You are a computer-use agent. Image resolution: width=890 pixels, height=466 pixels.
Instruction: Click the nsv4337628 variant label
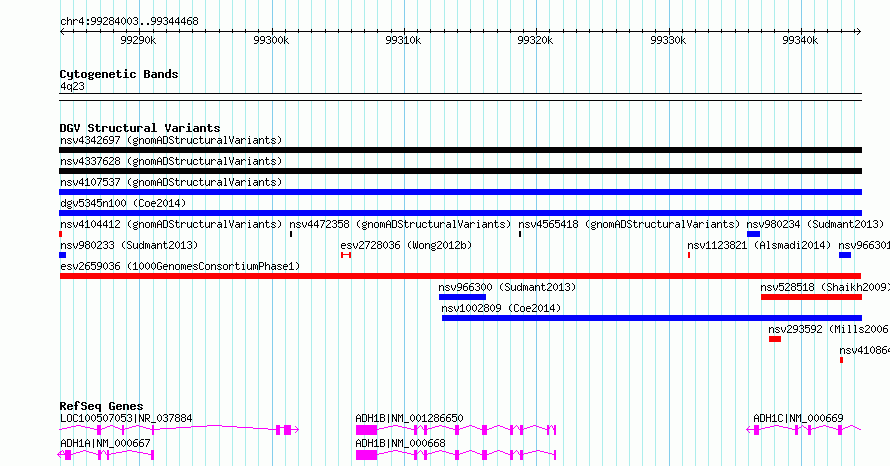point(171,161)
